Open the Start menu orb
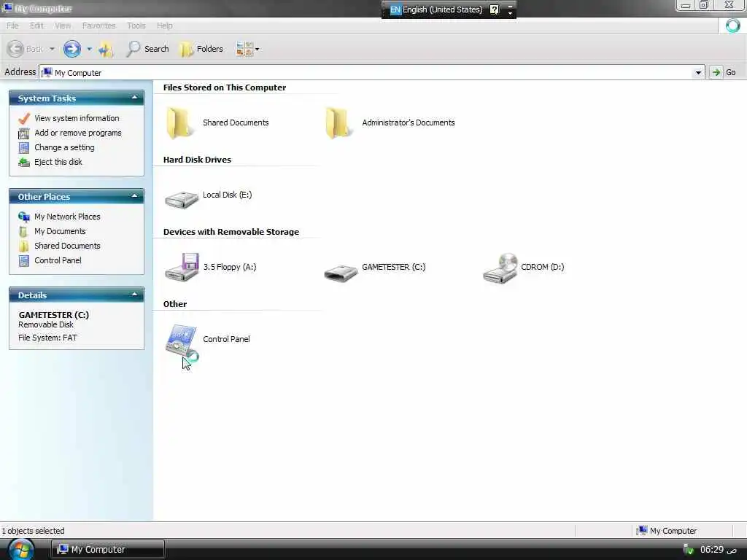Image resolution: width=747 pixels, height=560 pixels. point(21,549)
